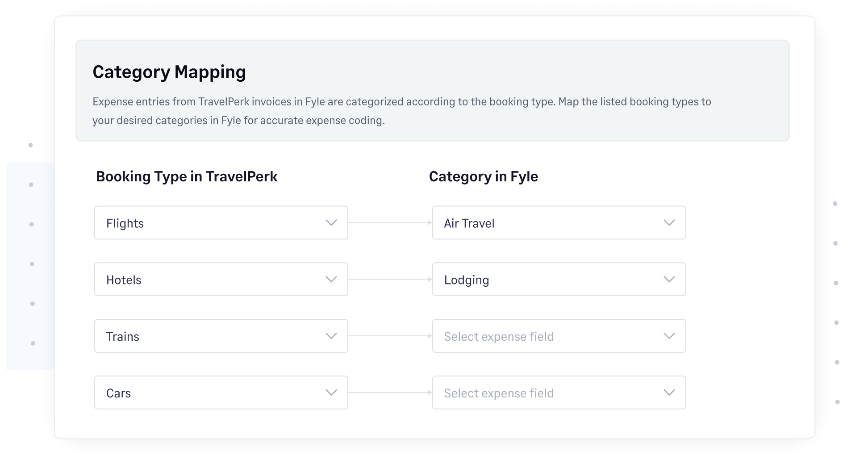Select the Cars category placeholder text
The height and width of the screenshot is (464, 868).
(x=498, y=393)
